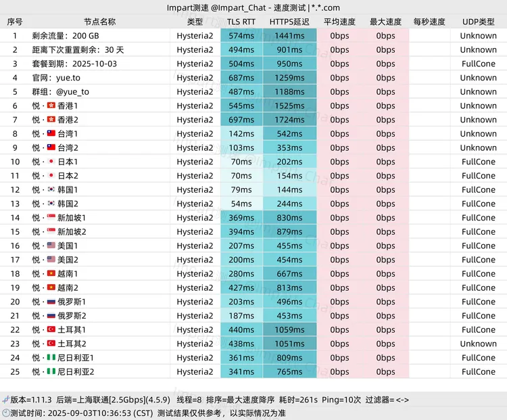Click the clock icon before 测试时间
This screenshot has height=420, width=507.
(5, 413)
